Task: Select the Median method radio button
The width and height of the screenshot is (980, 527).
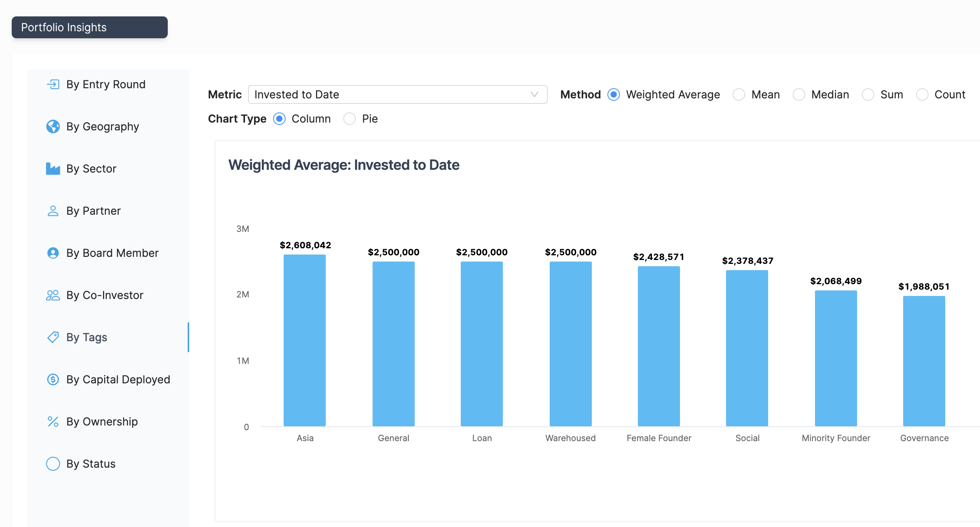Action: 799,94
